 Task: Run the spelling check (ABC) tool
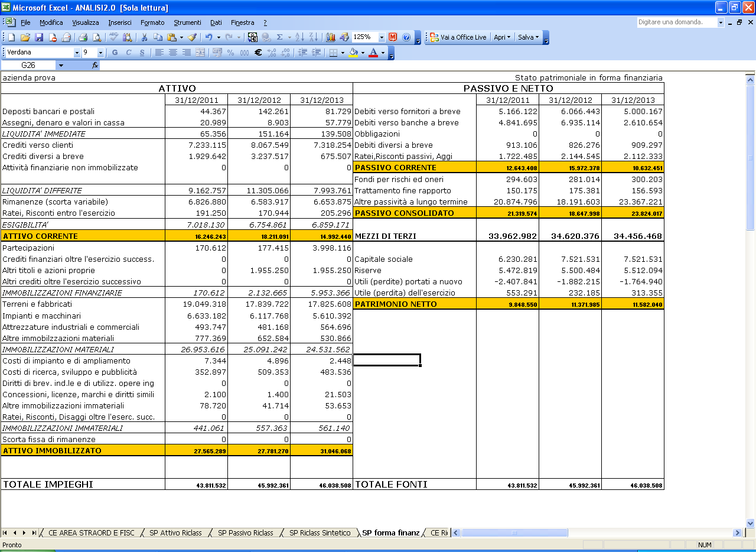point(113,37)
